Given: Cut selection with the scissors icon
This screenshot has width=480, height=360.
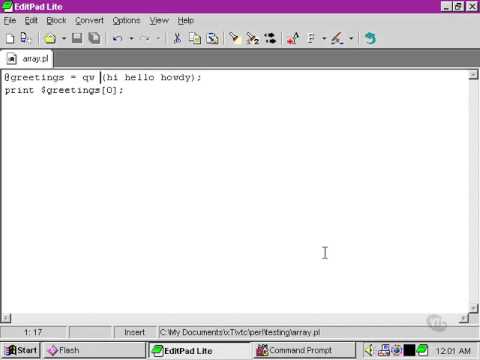Looking at the screenshot, I should tap(177, 39).
